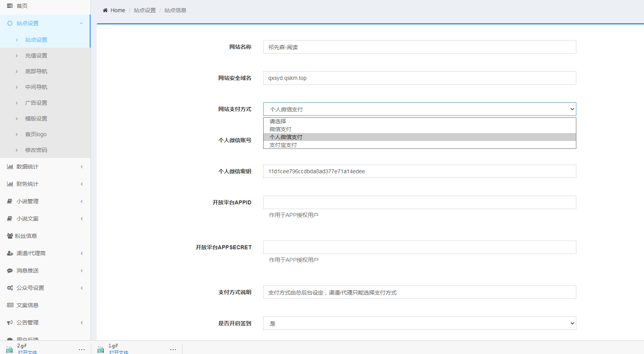Go to 模版设置 submenu item

pyautogui.click(x=36, y=119)
